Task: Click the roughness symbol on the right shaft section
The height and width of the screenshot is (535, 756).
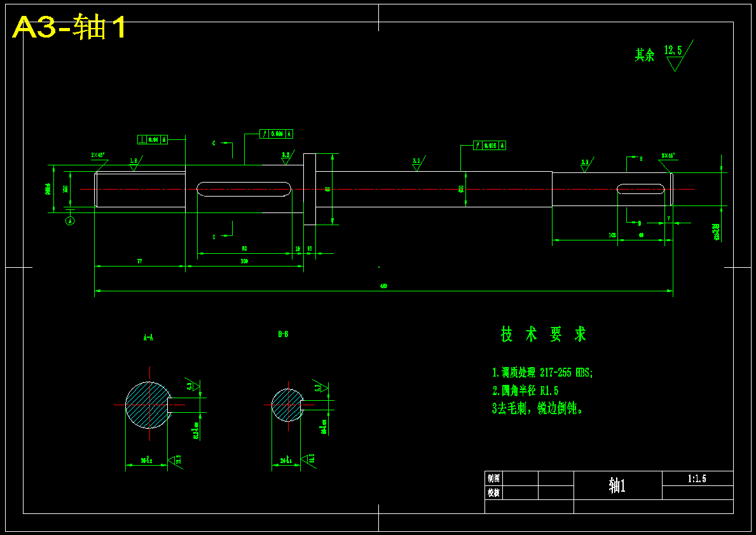Action: pos(586,165)
